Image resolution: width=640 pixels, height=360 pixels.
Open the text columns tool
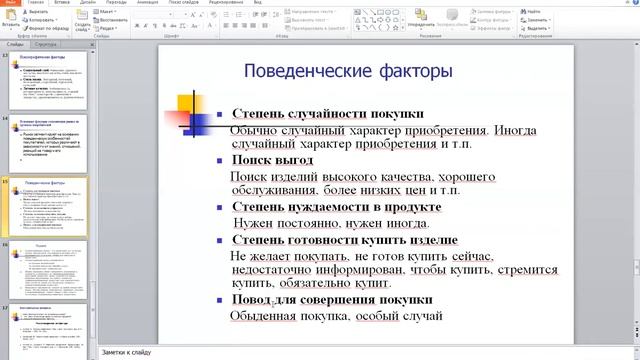point(265,26)
